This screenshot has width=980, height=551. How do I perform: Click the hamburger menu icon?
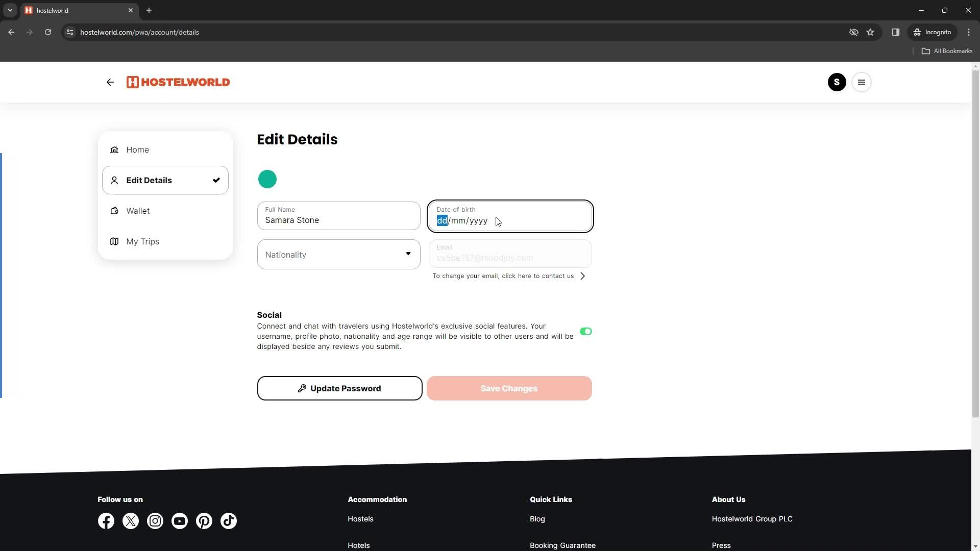coord(862,82)
